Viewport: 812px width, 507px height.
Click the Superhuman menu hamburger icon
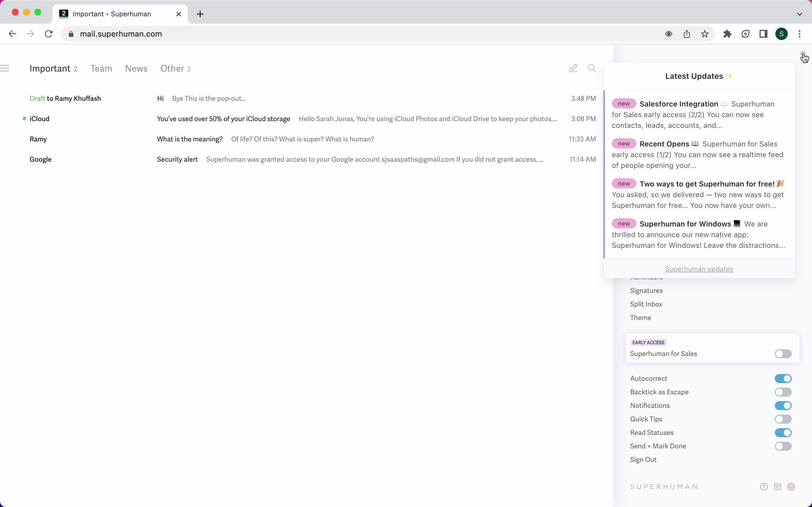(x=5, y=68)
